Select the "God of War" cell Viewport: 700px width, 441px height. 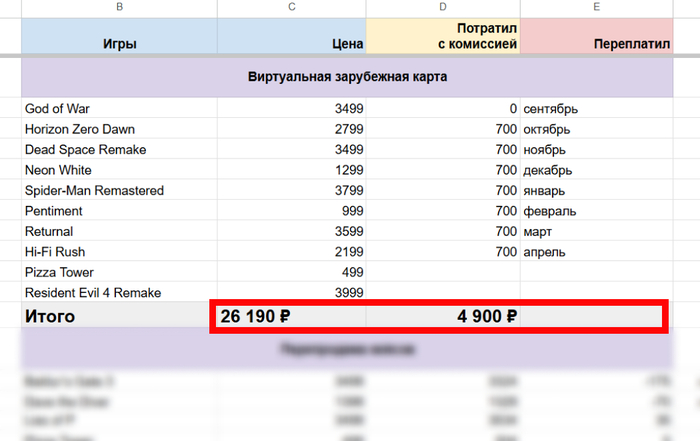[119, 109]
